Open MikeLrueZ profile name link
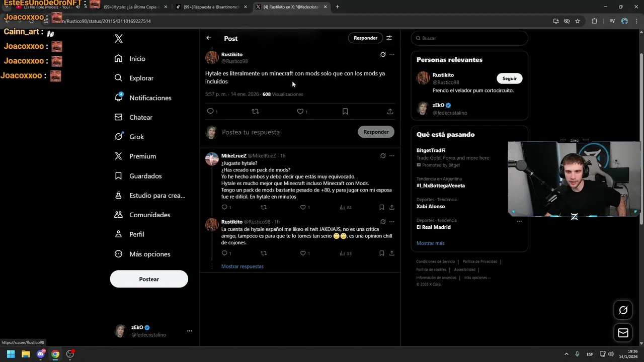The width and height of the screenshot is (644, 362). click(x=234, y=156)
